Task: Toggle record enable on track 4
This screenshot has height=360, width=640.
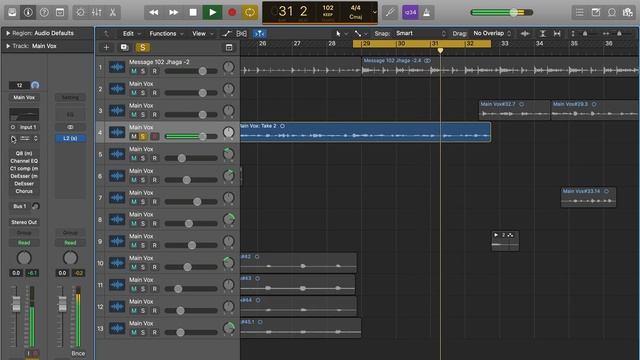Action: coord(154,136)
